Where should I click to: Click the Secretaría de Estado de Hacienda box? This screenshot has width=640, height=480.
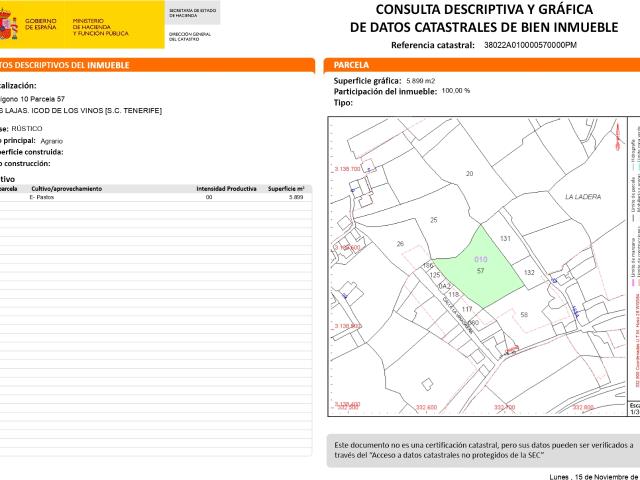point(192,14)
